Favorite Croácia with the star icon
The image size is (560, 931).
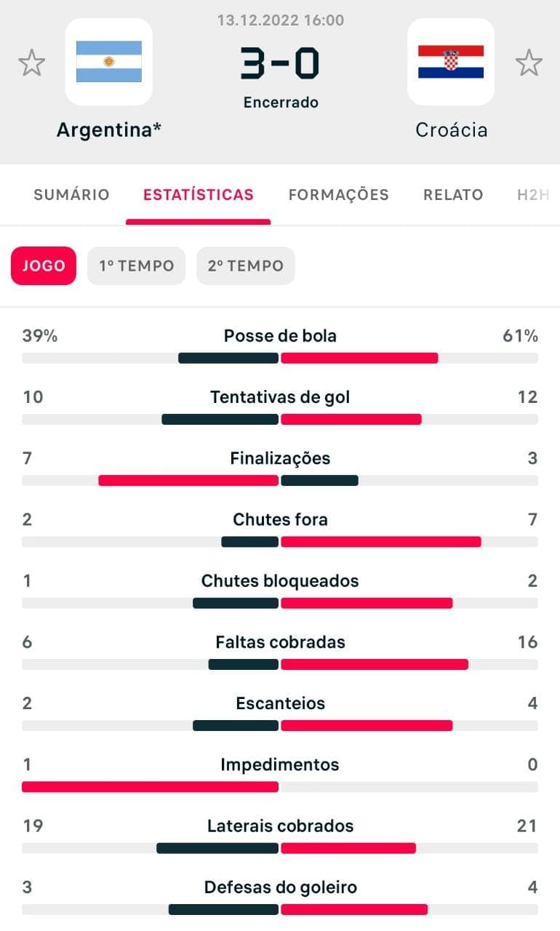pyautogui.click(x=529, y=63)
